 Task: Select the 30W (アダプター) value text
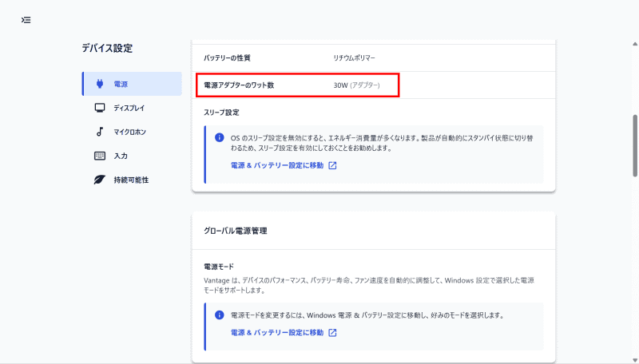356,85
